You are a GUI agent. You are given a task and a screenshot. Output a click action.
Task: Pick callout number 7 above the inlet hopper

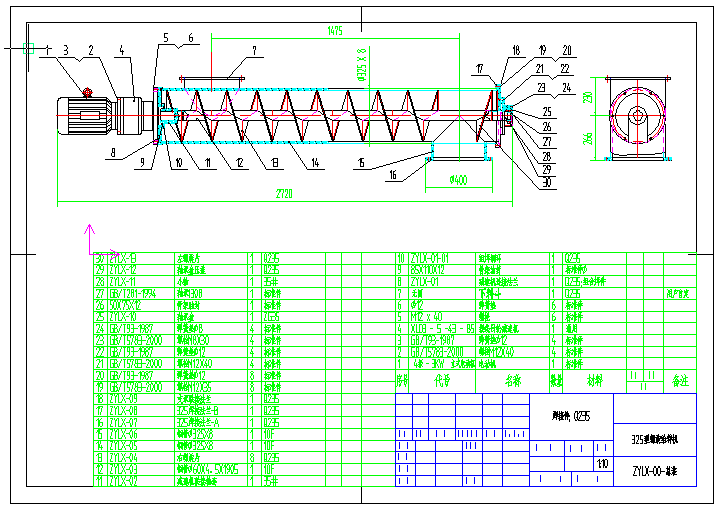(254, 51)
